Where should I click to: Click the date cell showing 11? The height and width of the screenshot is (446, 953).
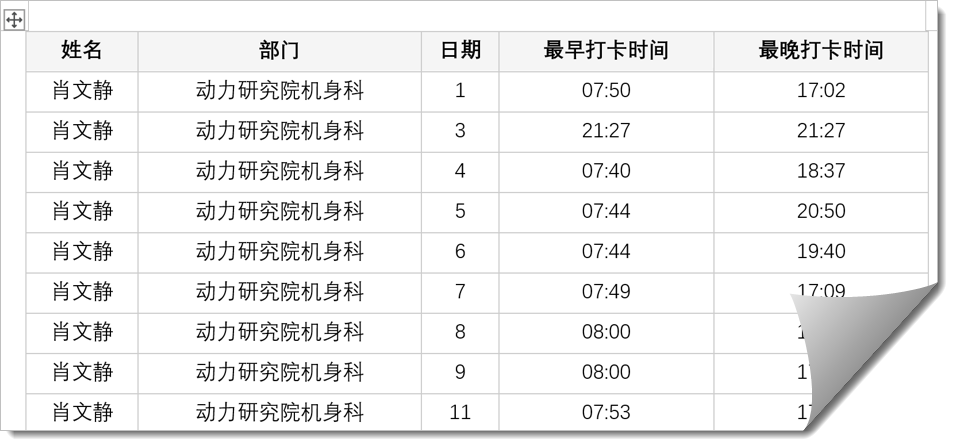[460, 412]
